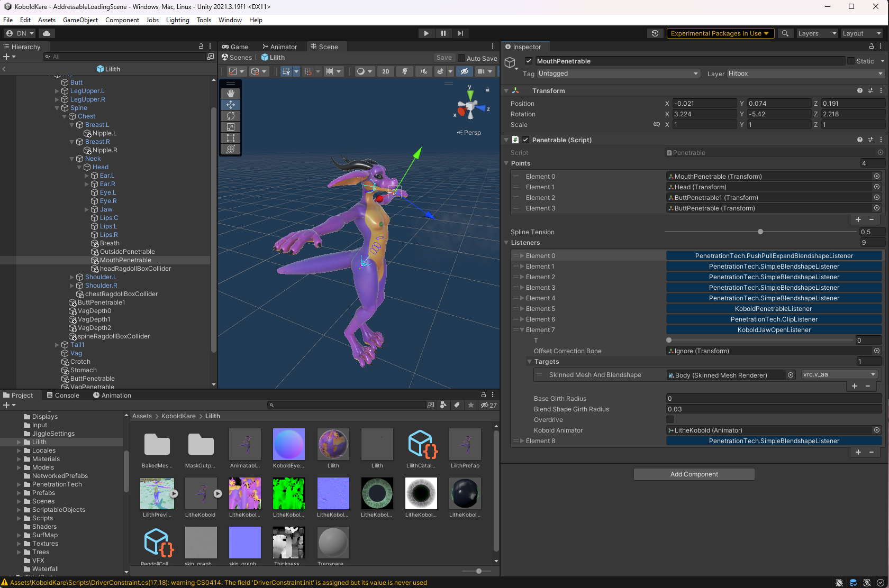Open the Tag dropdown (Untagged)
Screen dimensions: 889x588
pos(619,73)
